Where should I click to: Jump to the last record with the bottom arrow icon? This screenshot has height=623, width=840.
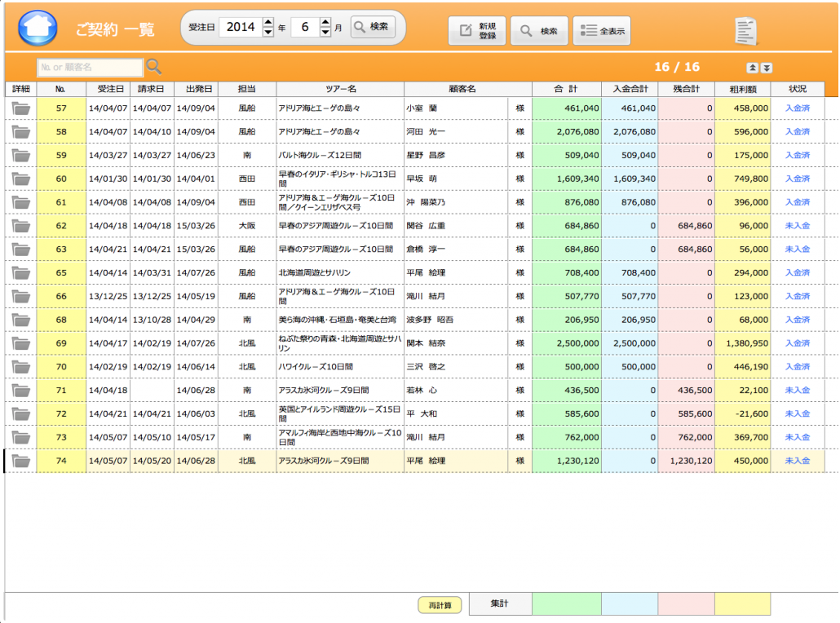click(x=767, y=68)
